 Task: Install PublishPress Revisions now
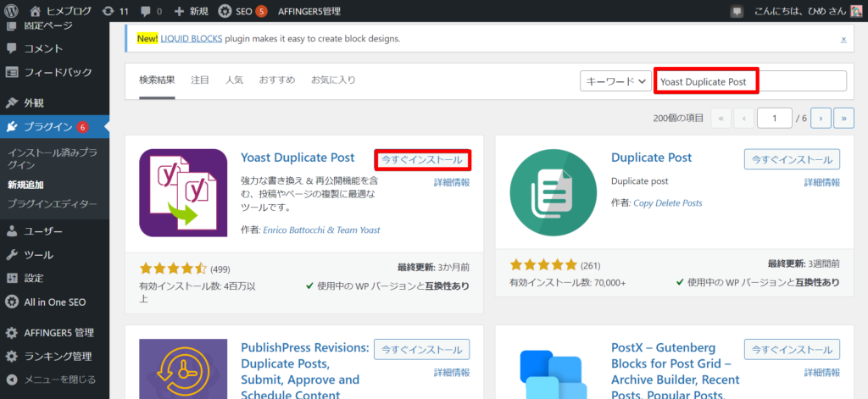pyautogui.click(x=422, y=349)
